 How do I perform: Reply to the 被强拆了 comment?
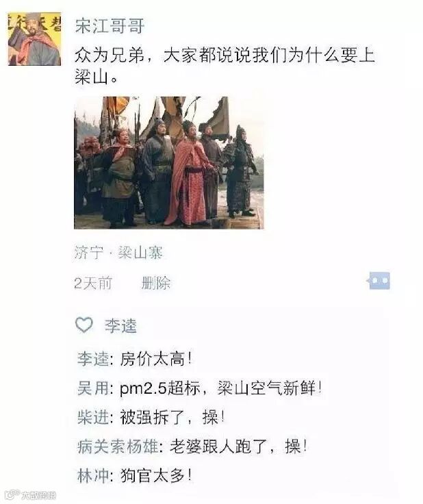point(172,417)
